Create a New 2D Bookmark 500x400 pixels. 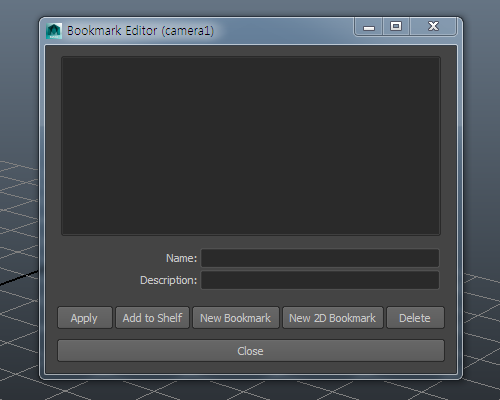tap(333, 318)
